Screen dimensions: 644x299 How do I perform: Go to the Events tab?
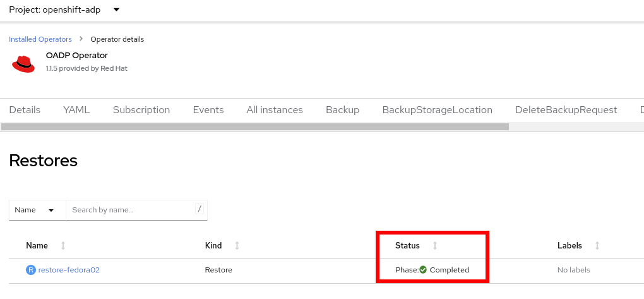[x=208, y=110]
